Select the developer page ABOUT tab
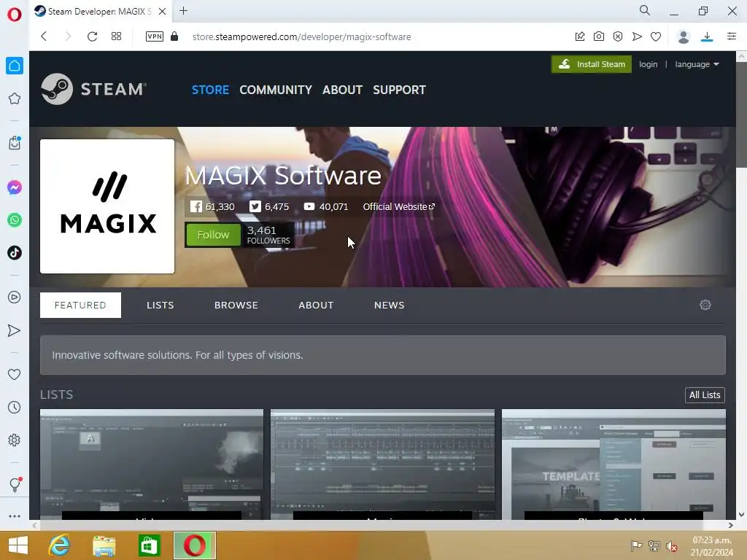The height and width of the screenshot is (560, 747). click(x=316, y=306)
